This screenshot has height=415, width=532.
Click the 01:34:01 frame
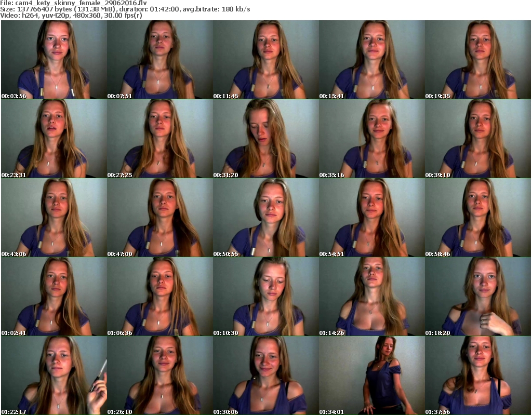[x=372, y=376]
